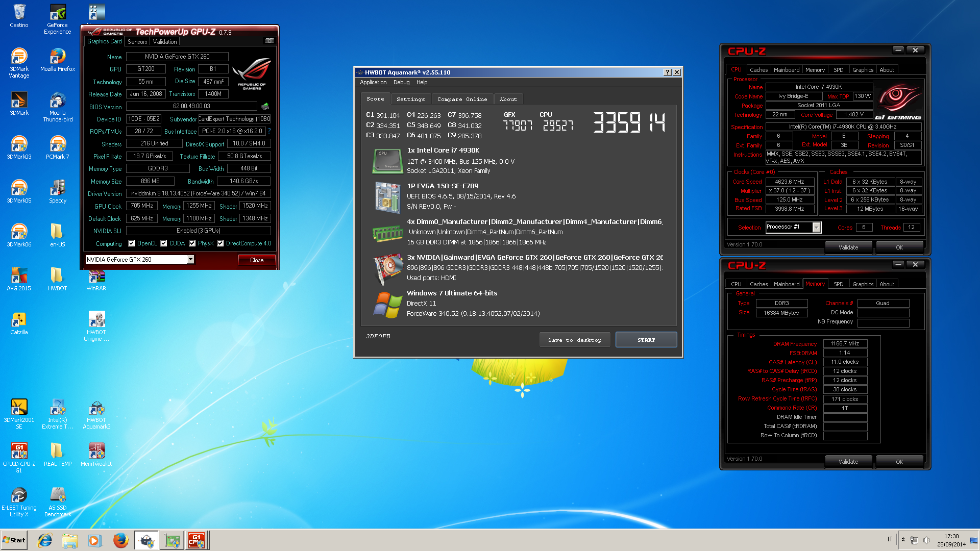Open the REAL TEMP folder icon

click(x=58, y=454)
